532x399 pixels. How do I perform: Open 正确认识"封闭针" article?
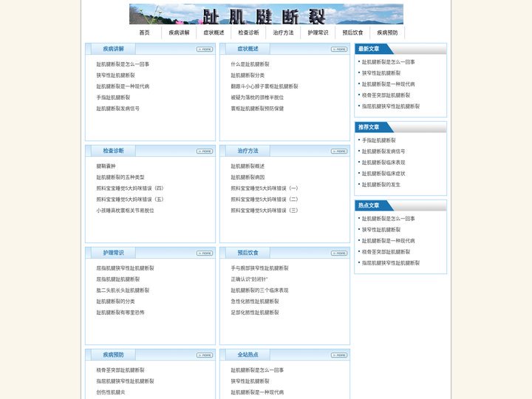click(x=250, y=279)
